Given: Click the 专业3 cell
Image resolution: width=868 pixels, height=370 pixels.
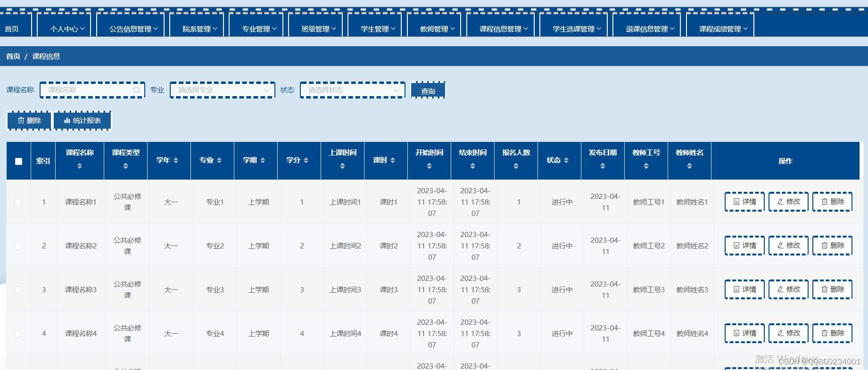Looking at the screenshot, I should [x=215, y=290].
